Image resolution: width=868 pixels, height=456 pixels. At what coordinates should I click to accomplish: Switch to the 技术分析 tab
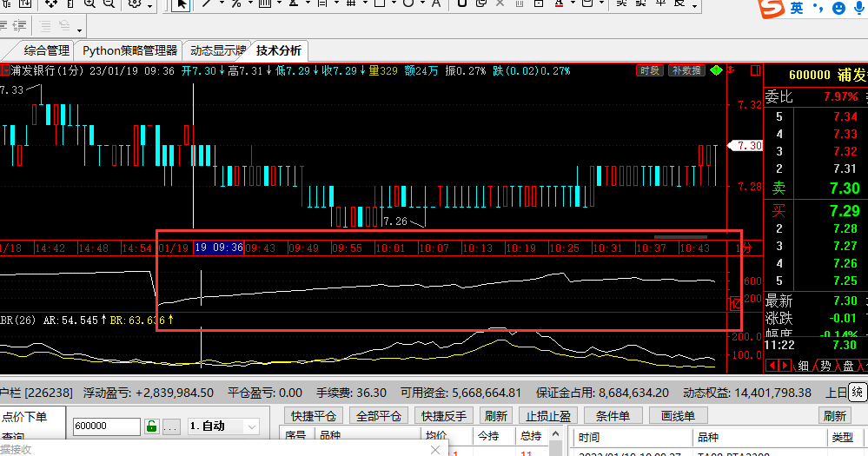(x=279, y=51)
